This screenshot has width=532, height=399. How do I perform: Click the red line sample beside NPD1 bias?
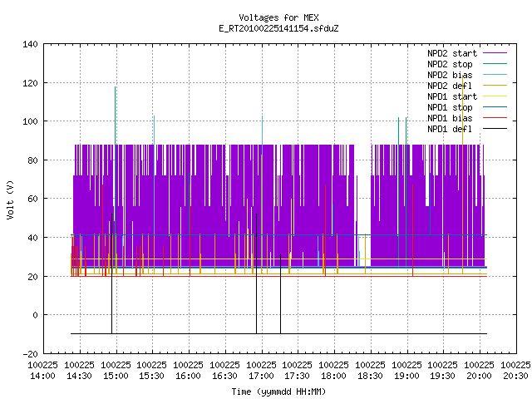(x=495, y=118)
